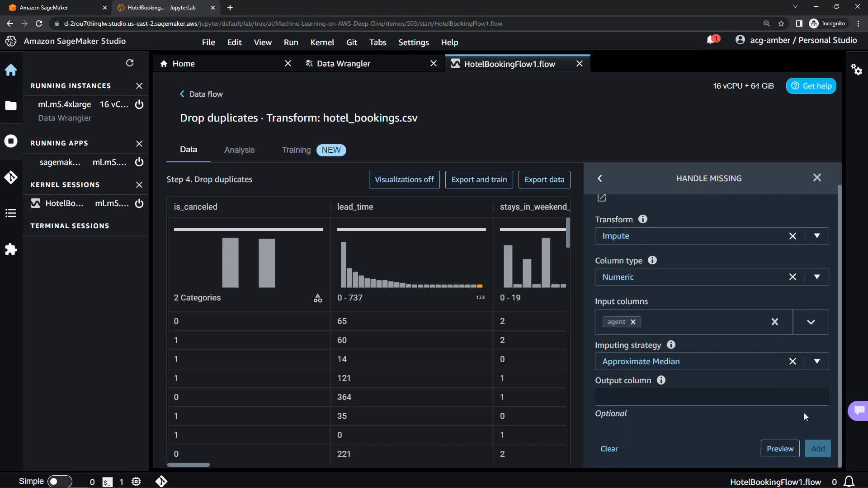Refresh the running instances list
Viewport: 868px width, 488px height.
click(x=130, y=63)
